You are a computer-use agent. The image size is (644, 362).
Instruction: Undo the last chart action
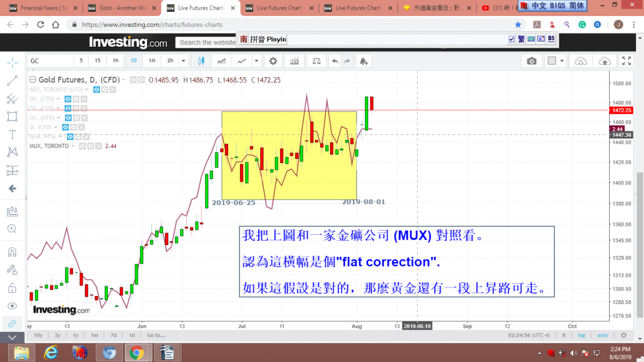click(x=335, y=61)
